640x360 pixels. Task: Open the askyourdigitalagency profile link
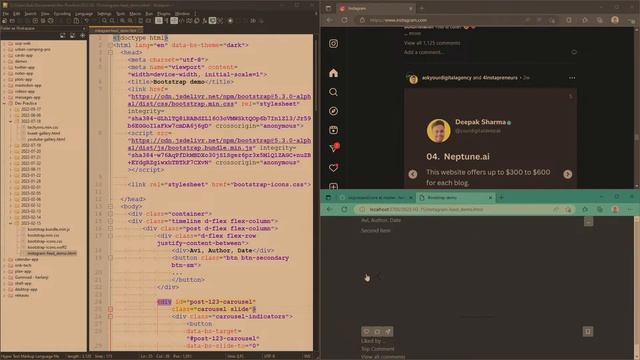(447, 78)
